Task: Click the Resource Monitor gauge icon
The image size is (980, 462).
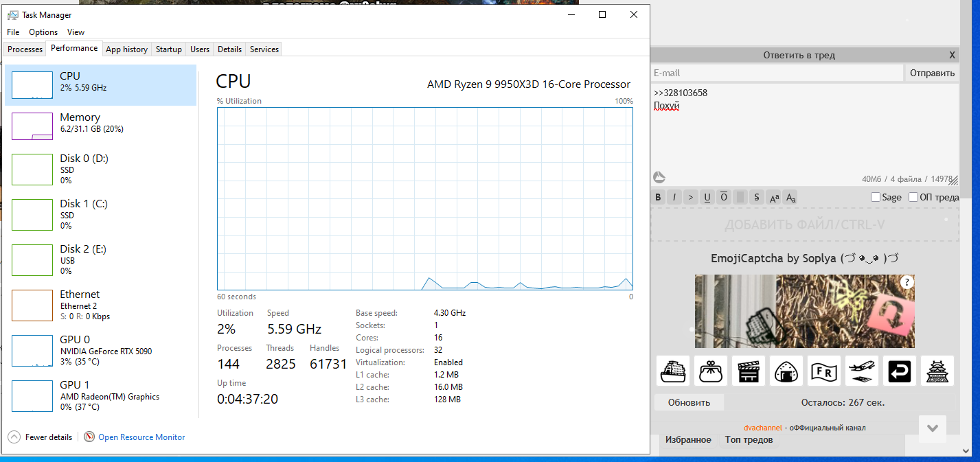Action: (x=89, y=437)
